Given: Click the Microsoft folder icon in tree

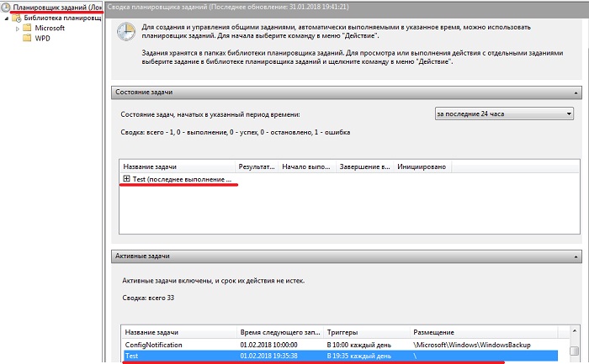Looking at the screenshot, I should point(27,28).
